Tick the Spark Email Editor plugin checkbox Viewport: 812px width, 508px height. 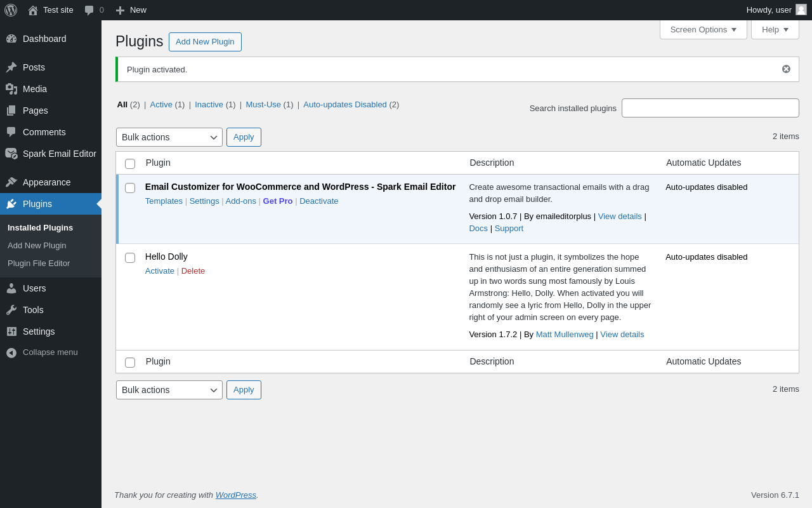click(130, 188)
